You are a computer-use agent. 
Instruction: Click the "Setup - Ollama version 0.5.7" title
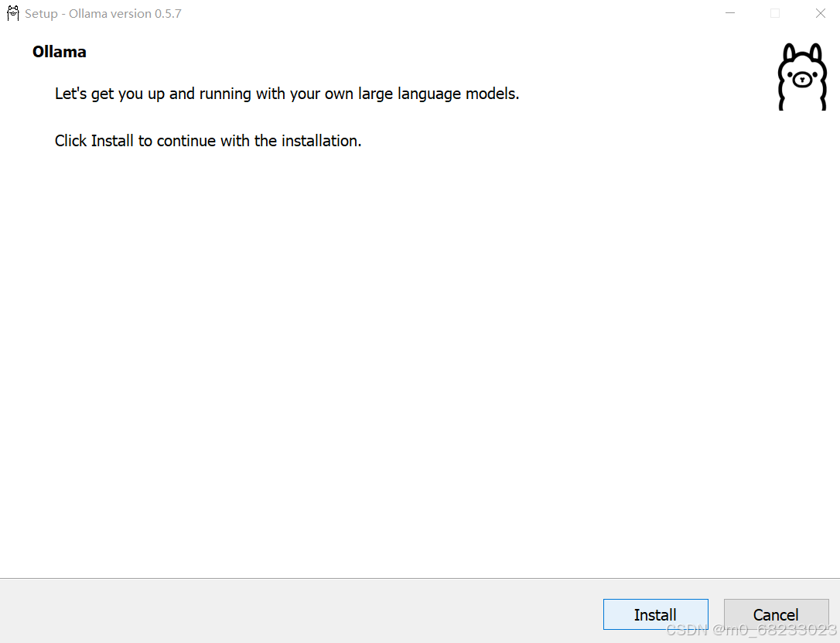(103, 14)
